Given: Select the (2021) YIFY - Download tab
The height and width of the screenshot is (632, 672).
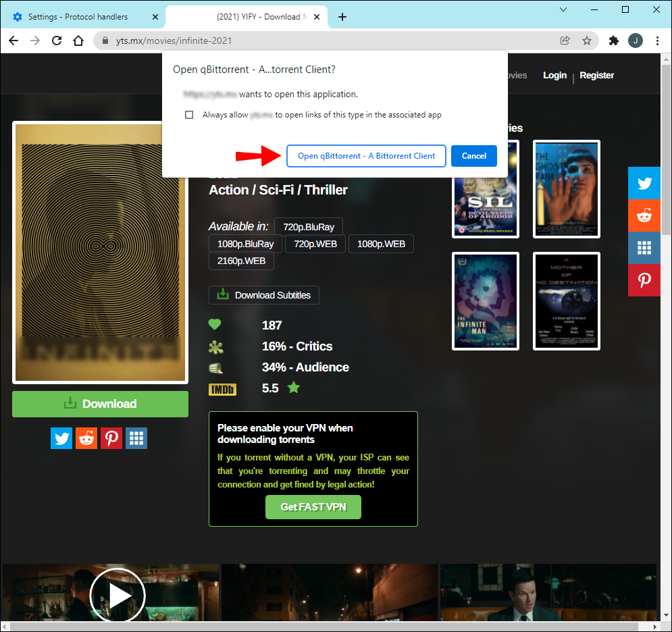Looking at the screenshot, I should click(247, 17).
